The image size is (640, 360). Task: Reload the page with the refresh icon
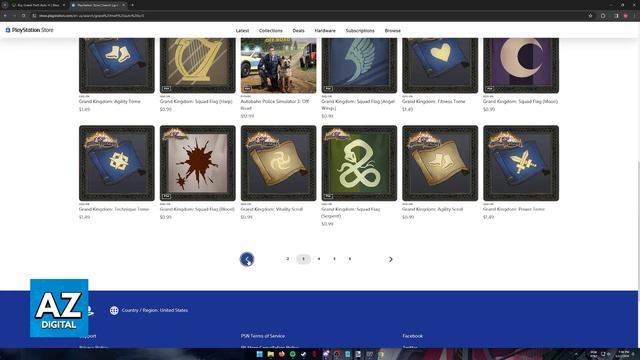tap(23, 16)
